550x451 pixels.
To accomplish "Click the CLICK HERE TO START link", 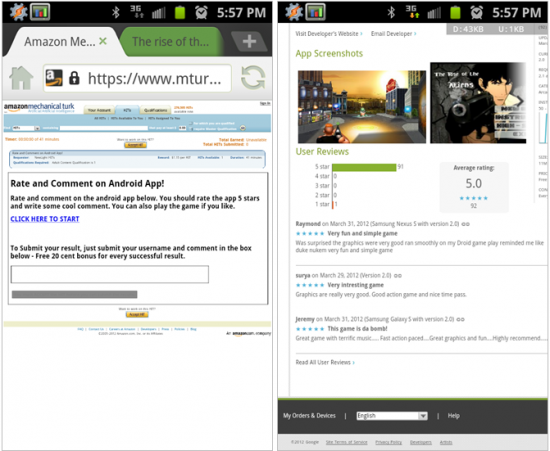I will (45, 219).
